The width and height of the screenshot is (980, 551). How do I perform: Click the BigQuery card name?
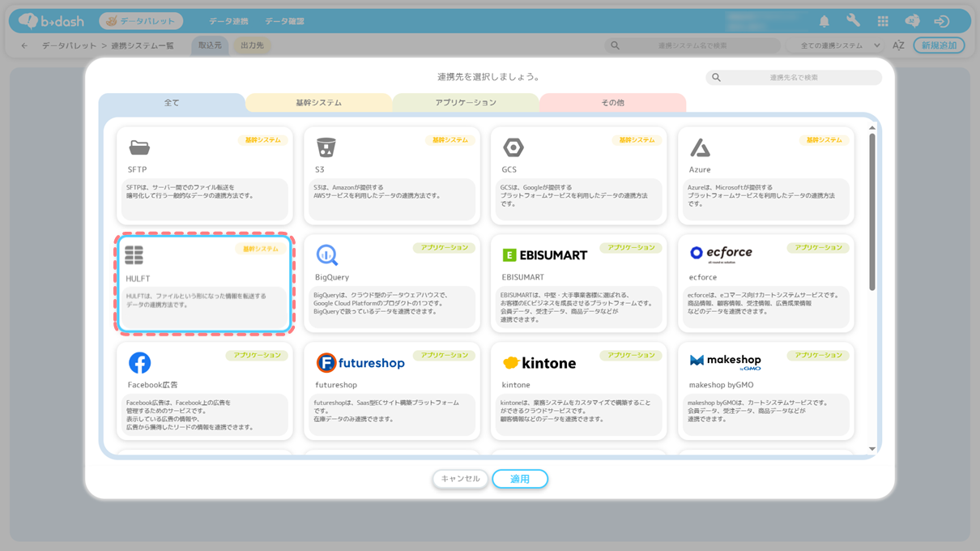pyautogui.click(x=332, y=277)
